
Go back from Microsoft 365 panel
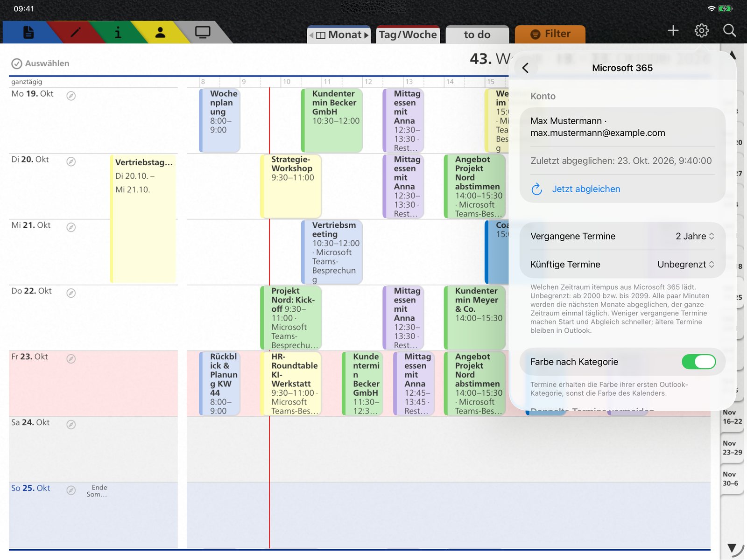pyautogui.click(x=525, y=68)
